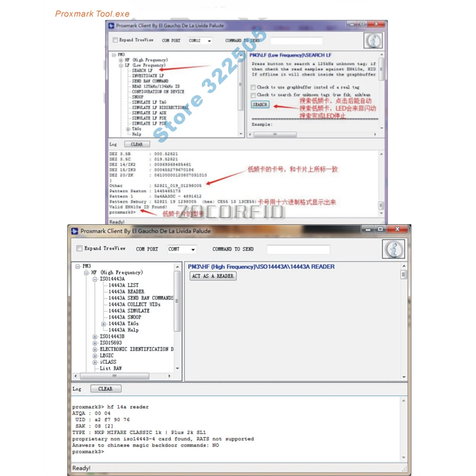Click the SEARCH button in the upper window
The width and height of the screenshot is (476, 476).
coord(260,104)
